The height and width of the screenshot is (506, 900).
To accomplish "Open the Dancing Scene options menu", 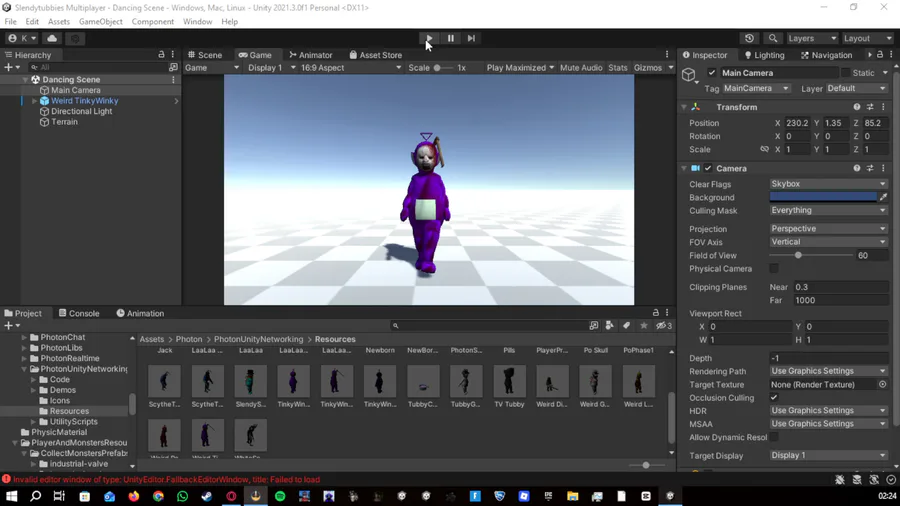I will click(173, 80).
